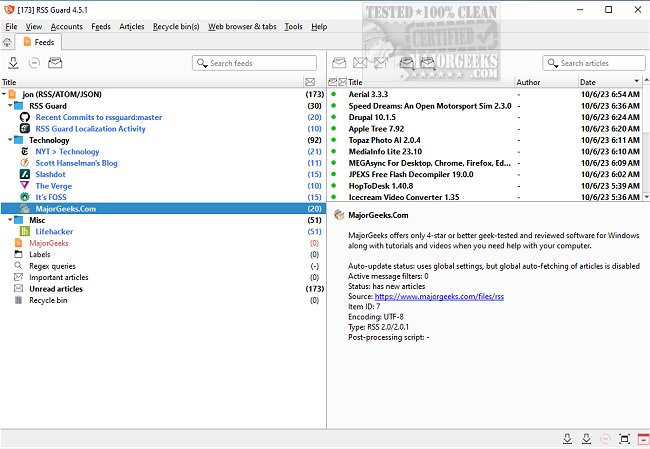
Task: Click switch article importance toolbar icon
Action: point(381,63)
